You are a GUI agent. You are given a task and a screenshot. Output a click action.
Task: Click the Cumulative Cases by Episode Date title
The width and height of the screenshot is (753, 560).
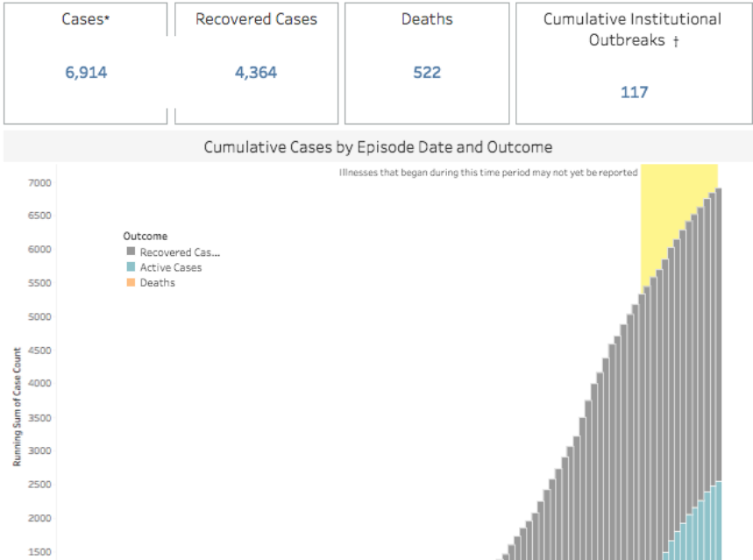click(378, 147)
